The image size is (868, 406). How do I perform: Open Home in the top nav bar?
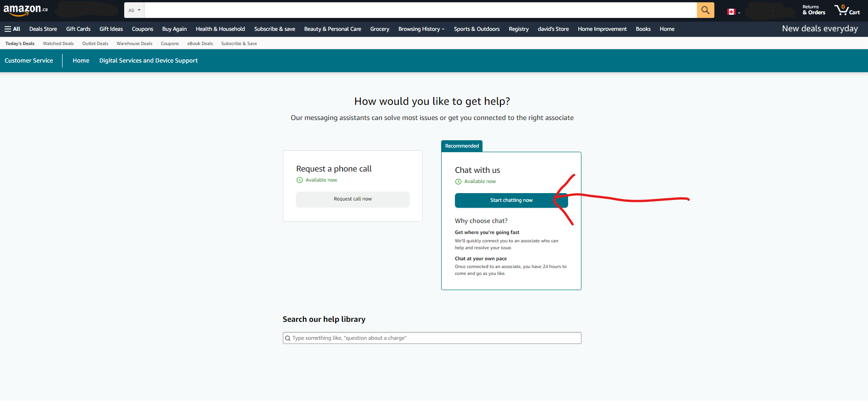coord(667,29)
